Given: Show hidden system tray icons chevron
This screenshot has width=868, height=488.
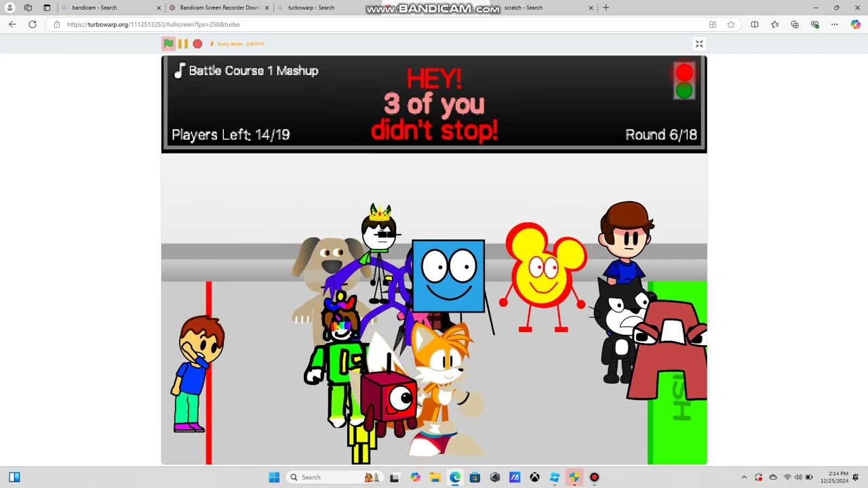Looking at the screenshot, I should (744, 477).
